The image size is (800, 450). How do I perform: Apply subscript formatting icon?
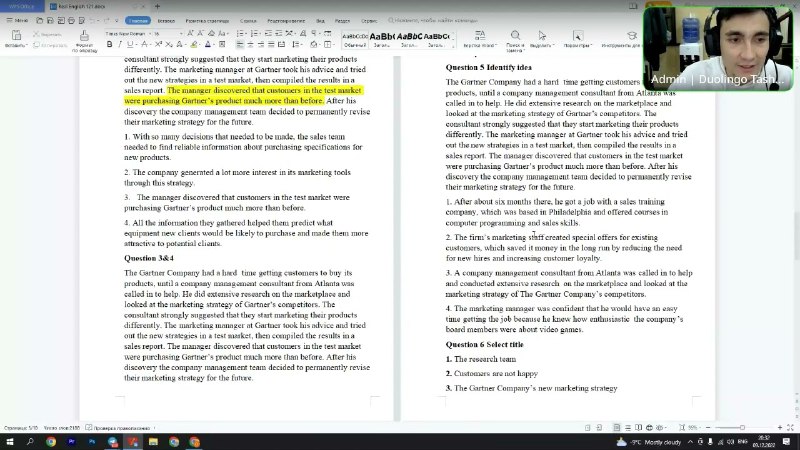168,45
